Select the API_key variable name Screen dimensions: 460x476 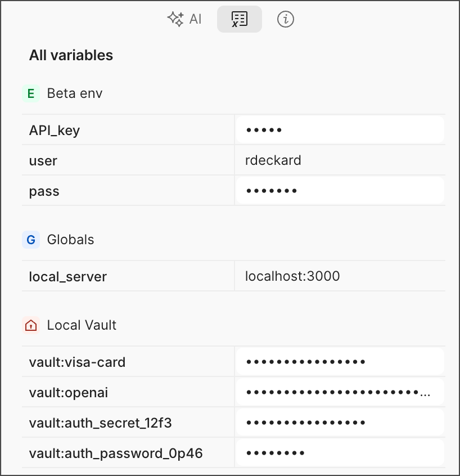coord(55,131)
